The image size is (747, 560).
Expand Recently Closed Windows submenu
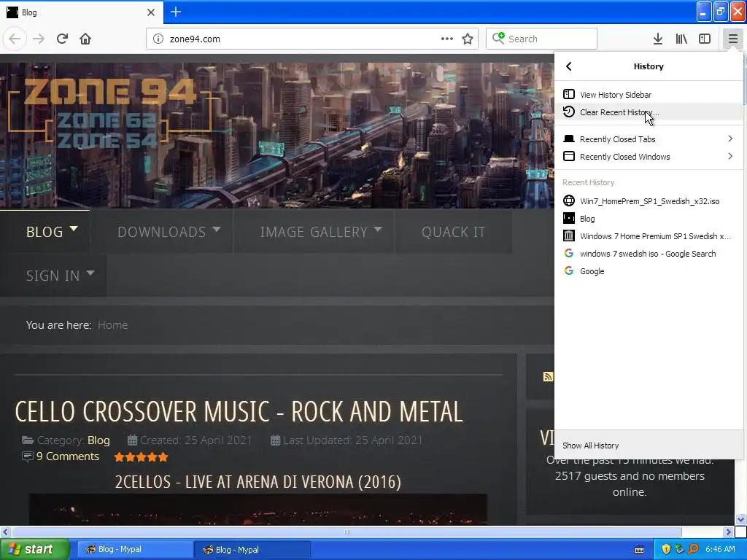(649, 156)
